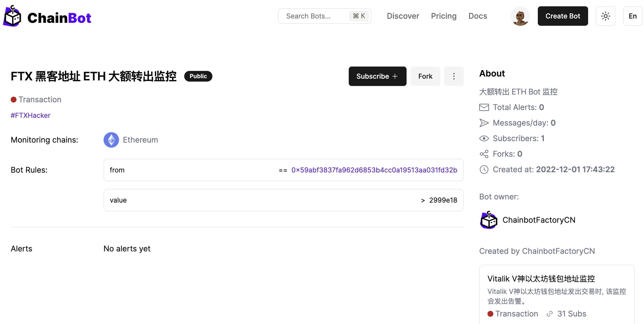Click the Ethereum chain icon
The image size is (644, 324).
tap(111, 140)
